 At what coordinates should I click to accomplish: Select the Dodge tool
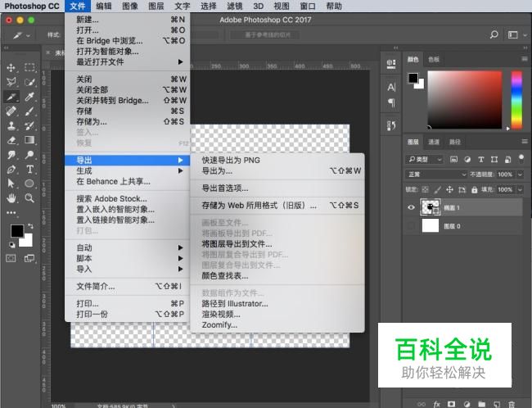pos(29,155)
